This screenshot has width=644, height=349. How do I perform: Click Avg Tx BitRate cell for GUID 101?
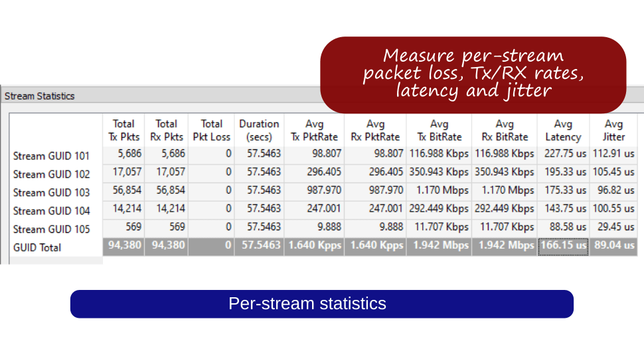[439, 155]
